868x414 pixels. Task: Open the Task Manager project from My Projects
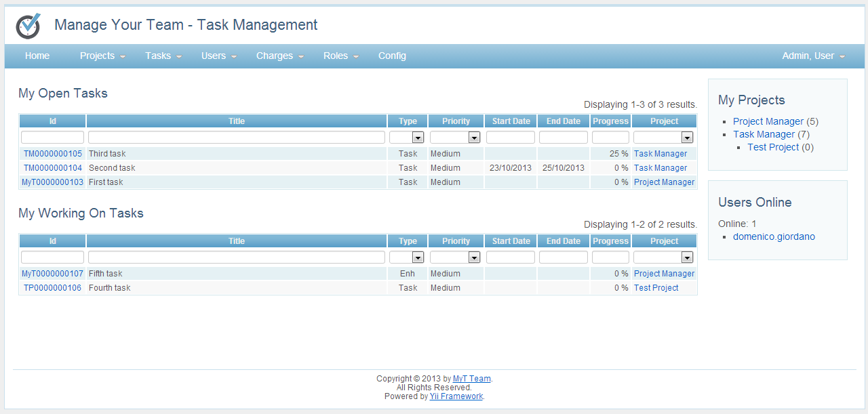(x=764, y=134)
